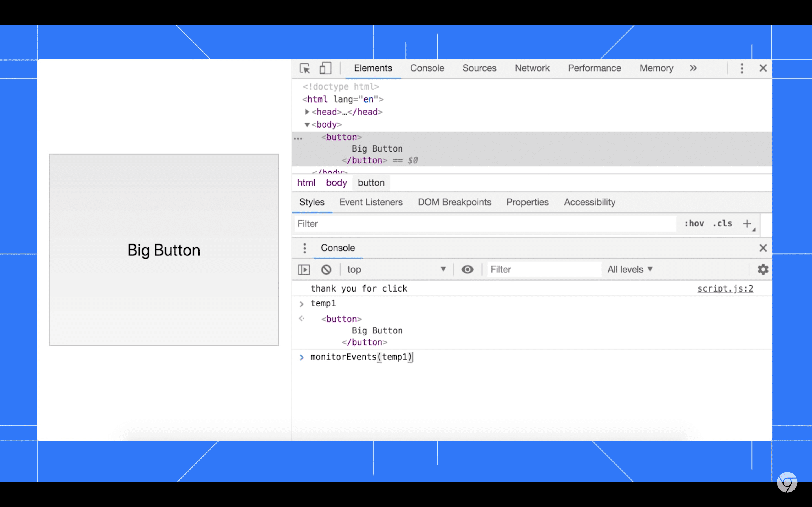Click the clear console prohibition icon
This screenshot has height=507, width=812.
coord(326,269)
